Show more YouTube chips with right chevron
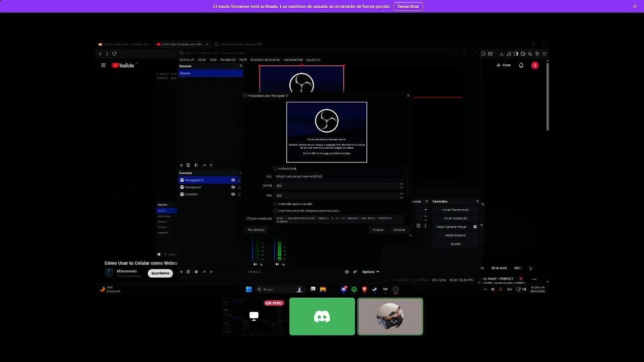 [530, 268]
